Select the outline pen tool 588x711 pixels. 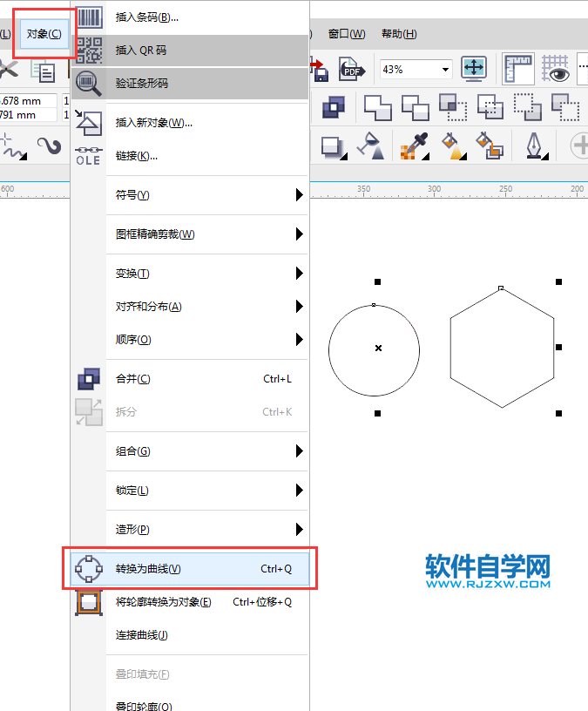point(537,146)
